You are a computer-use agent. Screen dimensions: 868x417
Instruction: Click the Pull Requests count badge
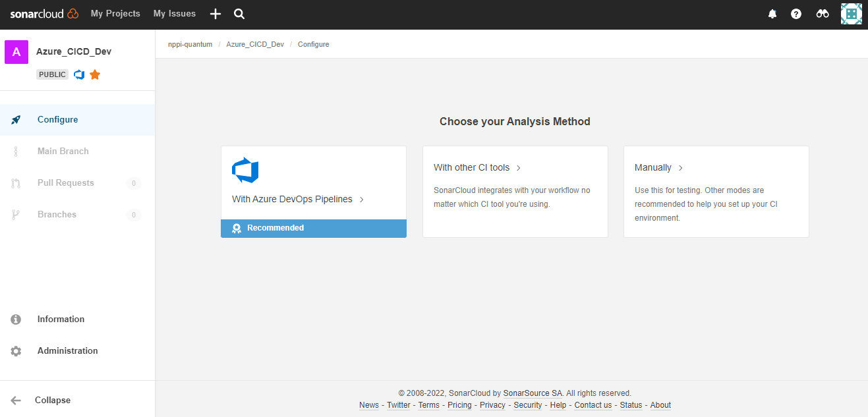pos(134,183)
